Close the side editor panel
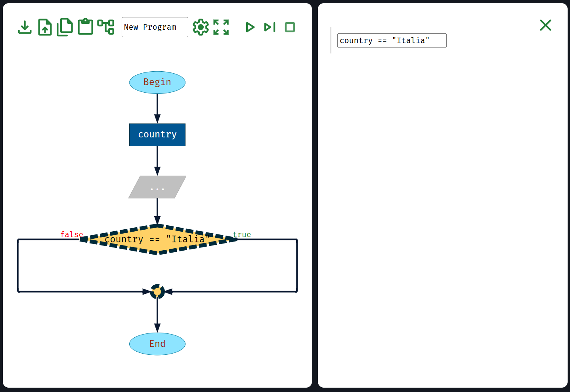Image resolution: width=570 pixels, height=392 pixels. (545, 25)
